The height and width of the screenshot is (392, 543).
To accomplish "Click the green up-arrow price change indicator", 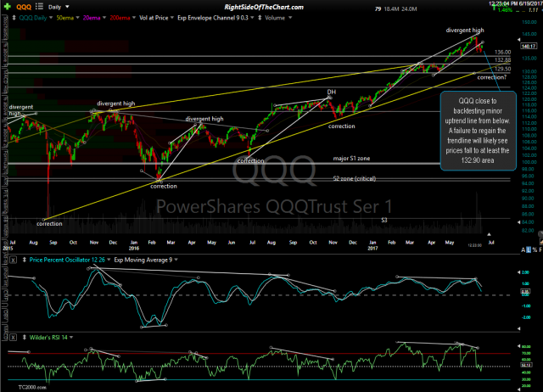I will pyautogui.click(x=493, y=7).
